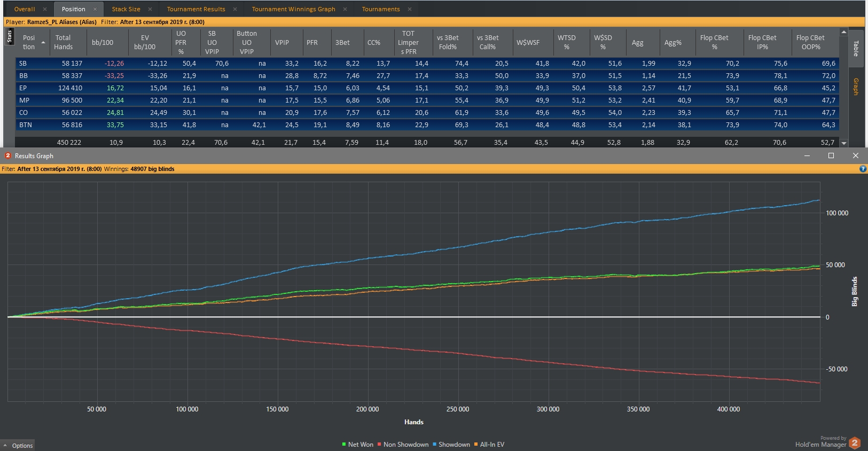Select the Graph side tab

856,87
